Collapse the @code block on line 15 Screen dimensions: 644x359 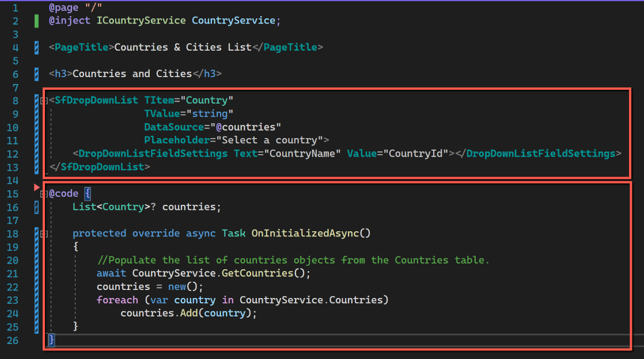[x=44, y=193]
